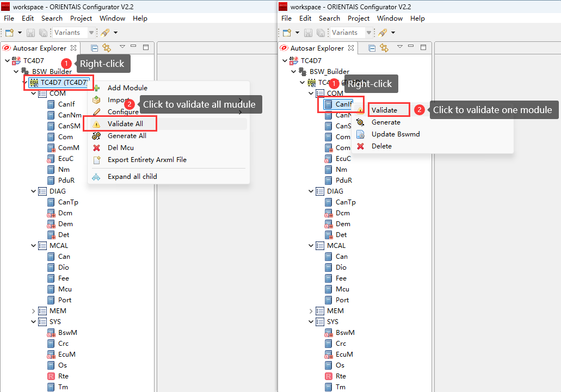Click Collapse All icon in left Autosar Explorer
The height and width of the screenshot is (392, 561).
(x=95, y=48)
